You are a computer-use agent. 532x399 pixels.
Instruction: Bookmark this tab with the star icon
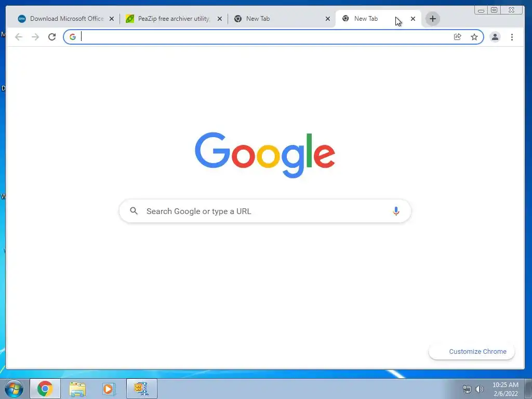point(474,37)
